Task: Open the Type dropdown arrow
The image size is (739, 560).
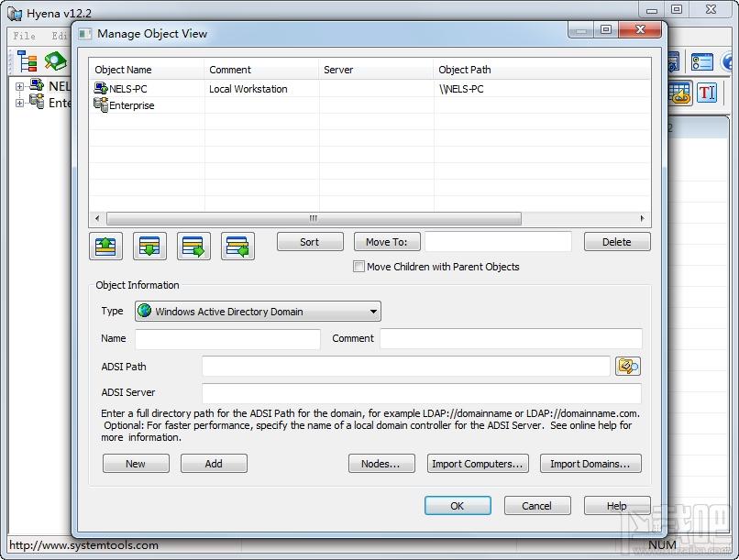Action: pyautogui.click(x=373, y=312)
